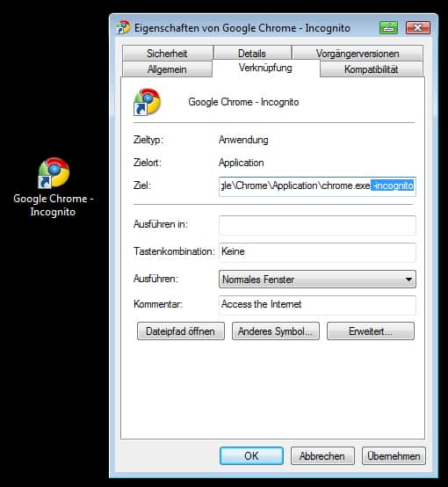Click the Ausführen in input field
The width and height of the screenshot is (448, 487).
[x=317, y=225]
